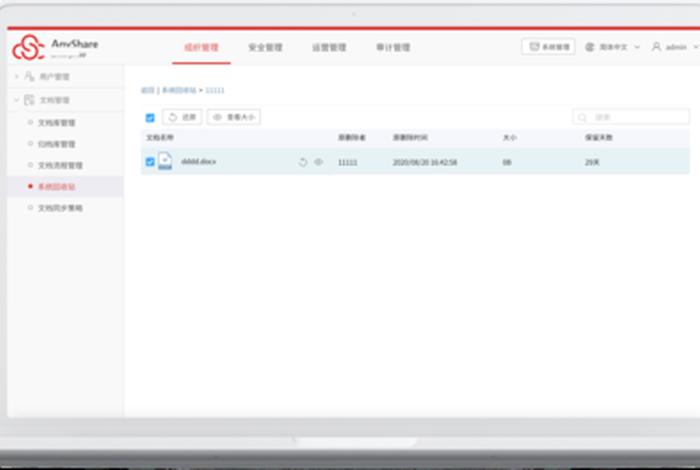Select the red highlighted recycle bin sidebar item
700x470 pixels.
pyautogui.click(x=56, y=187)
